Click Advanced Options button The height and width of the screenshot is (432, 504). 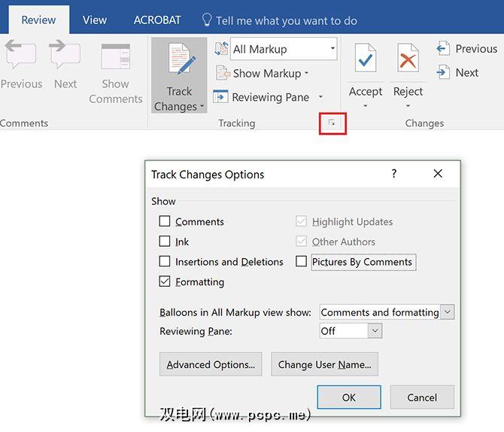coord(211,364)
